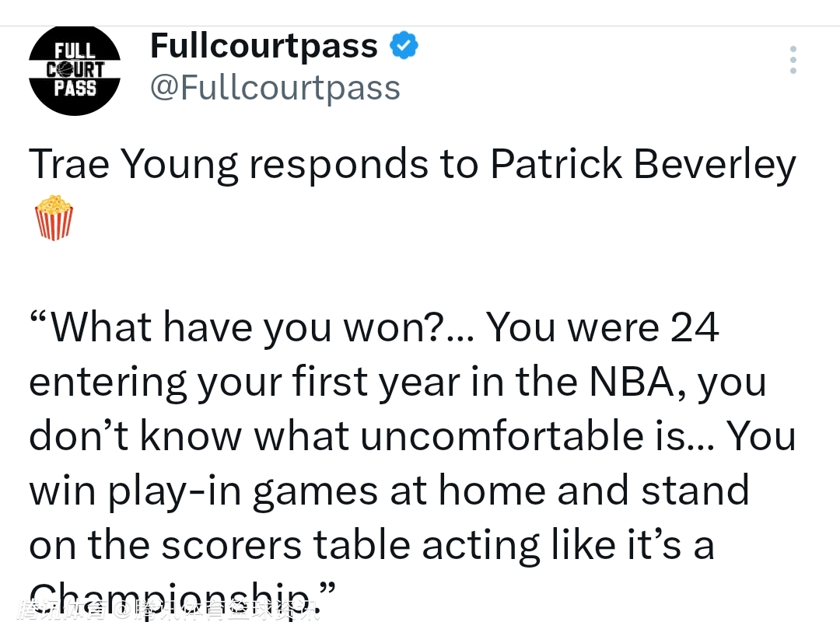Click the popcorn emoji in the tweet
The height and width of the screenshot is (636, 840).
coord(54,218)
